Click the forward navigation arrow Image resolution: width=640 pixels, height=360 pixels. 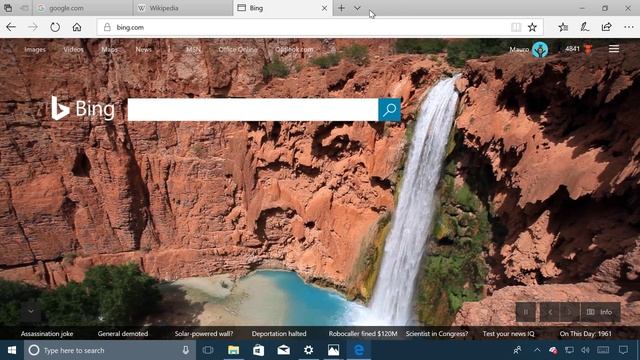coord(33,27)
